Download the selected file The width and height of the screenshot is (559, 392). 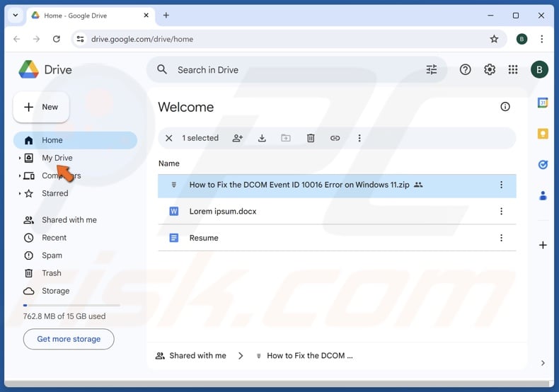tap(262, 138)
